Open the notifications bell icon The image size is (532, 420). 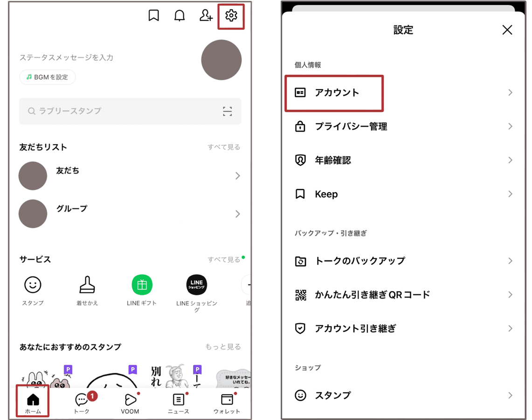(x=180, y=15)
